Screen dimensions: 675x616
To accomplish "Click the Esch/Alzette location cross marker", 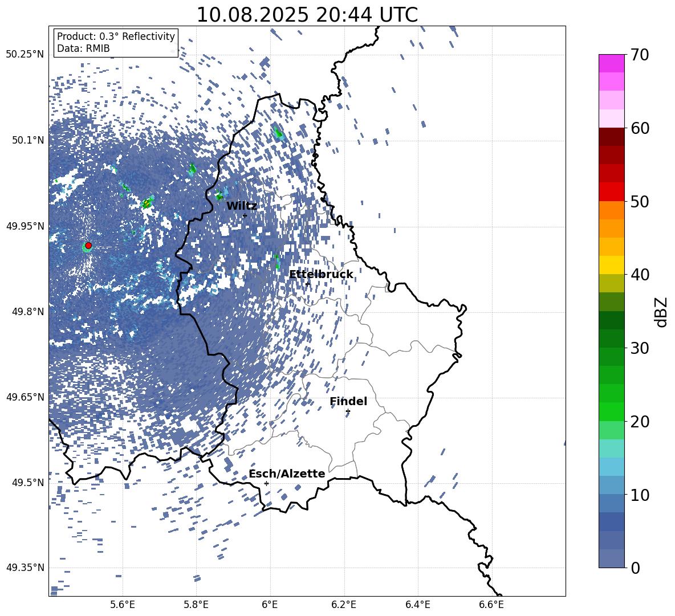I will coord(266,483).
